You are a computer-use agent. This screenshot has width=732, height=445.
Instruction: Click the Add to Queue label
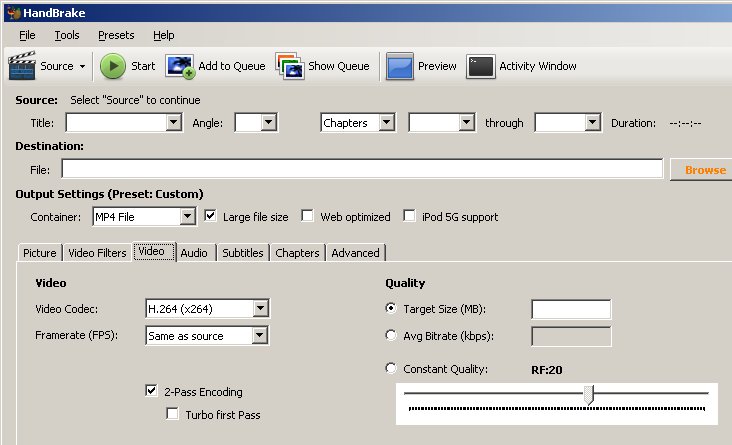[x=232, y=66]
